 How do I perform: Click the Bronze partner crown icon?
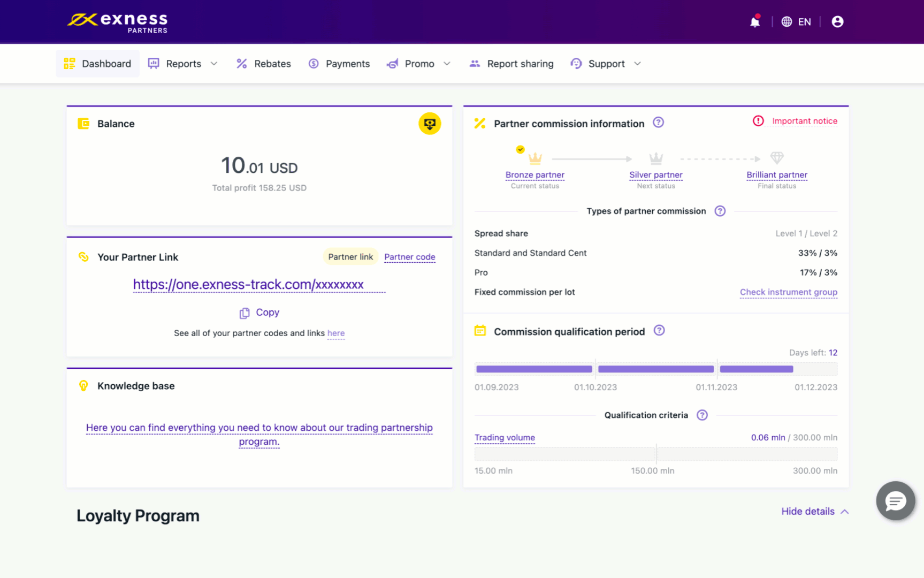[535, 158]
